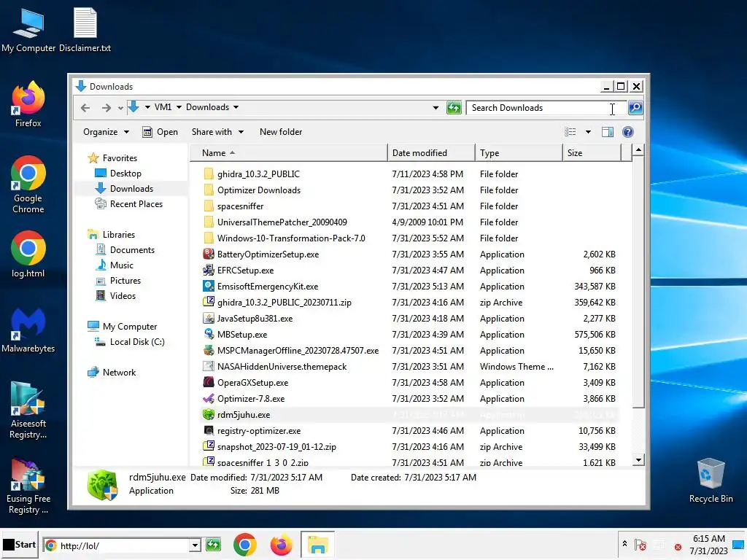Select the My Computer desktop icon
The height and width of the screenshot is (560, 747).
pos(28,31)
